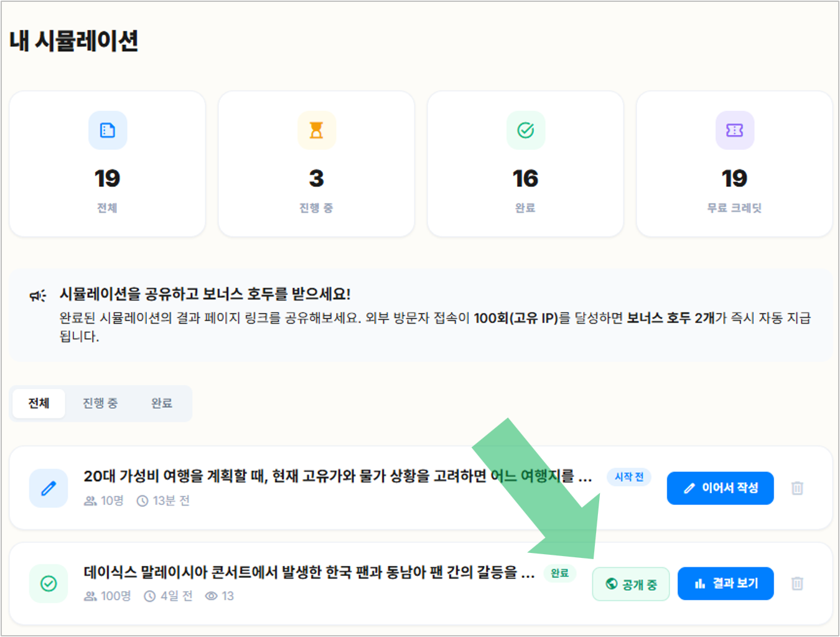Click the 시작 전 status badge
Viewport: 840px width, 637px height.
coord(629,477)
